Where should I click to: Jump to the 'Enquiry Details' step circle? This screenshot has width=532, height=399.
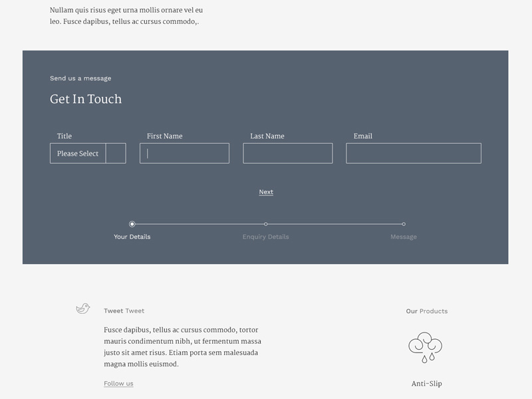[266, 224]
